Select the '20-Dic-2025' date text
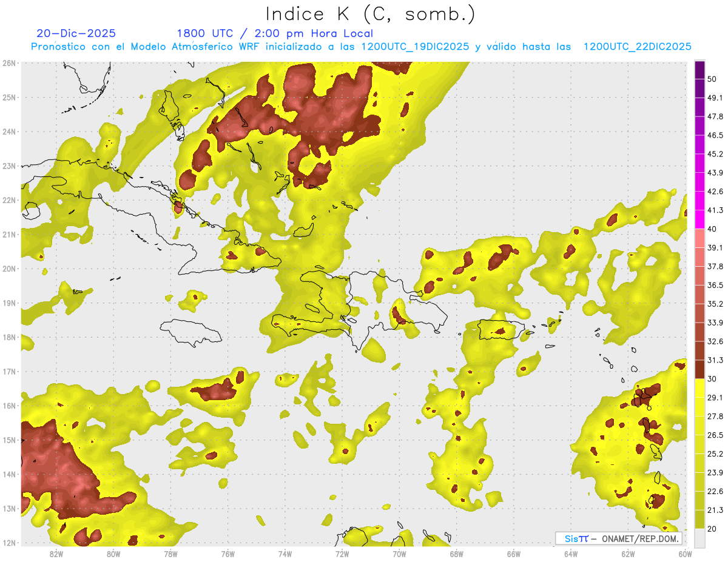This screenshot has width=728, height=562. pyautogui.click(x=76, y=33)
